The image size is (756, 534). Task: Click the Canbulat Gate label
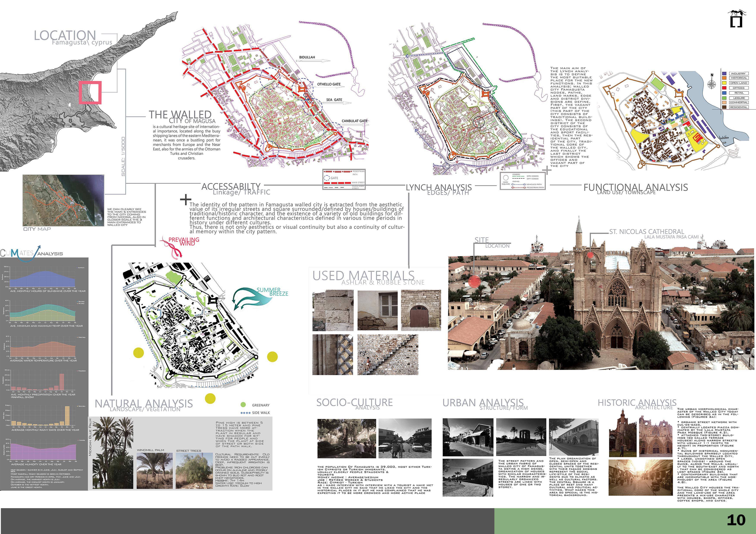click(x=354, y=121)
